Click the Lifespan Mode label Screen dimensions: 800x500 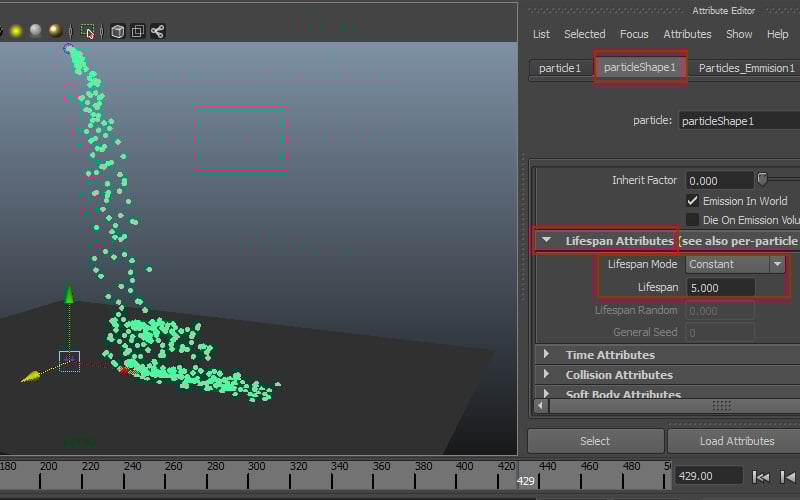[x=642, y=264]
